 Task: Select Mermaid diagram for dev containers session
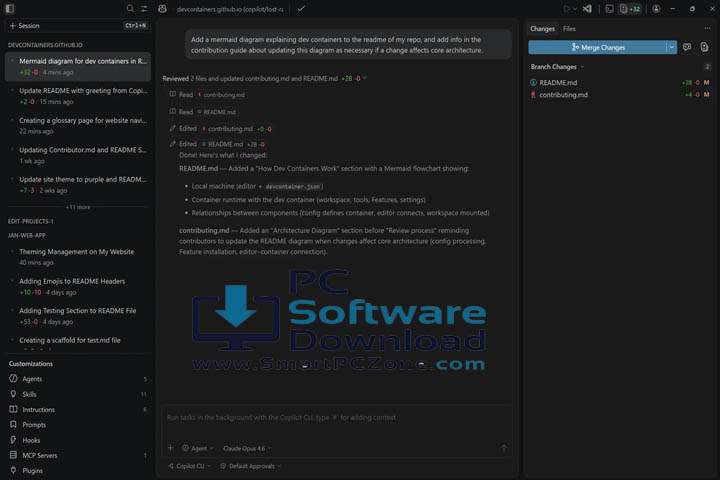(x=78, y=67)
